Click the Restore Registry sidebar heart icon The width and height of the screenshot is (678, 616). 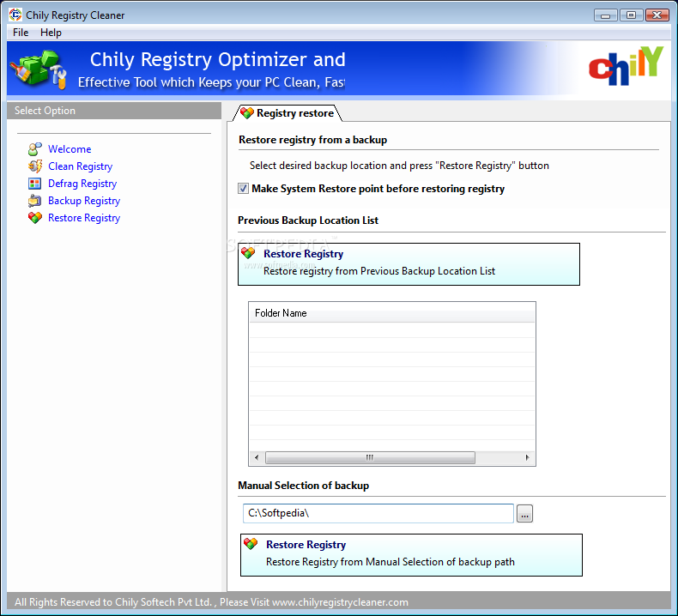point(35,217)
